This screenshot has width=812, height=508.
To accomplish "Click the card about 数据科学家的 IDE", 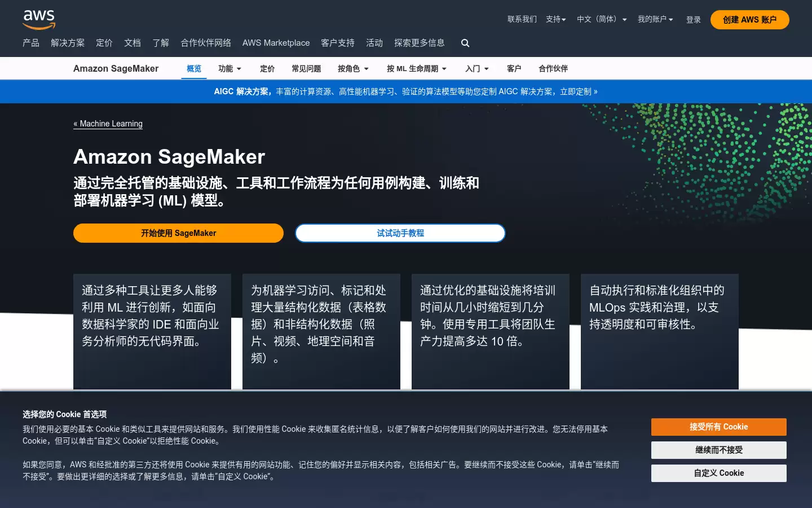I will [x=152, y=332].
